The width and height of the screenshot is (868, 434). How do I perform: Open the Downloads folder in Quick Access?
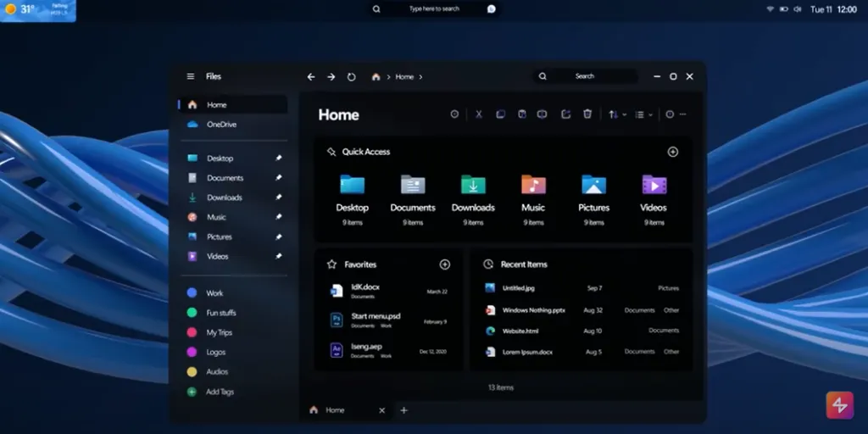473,200
